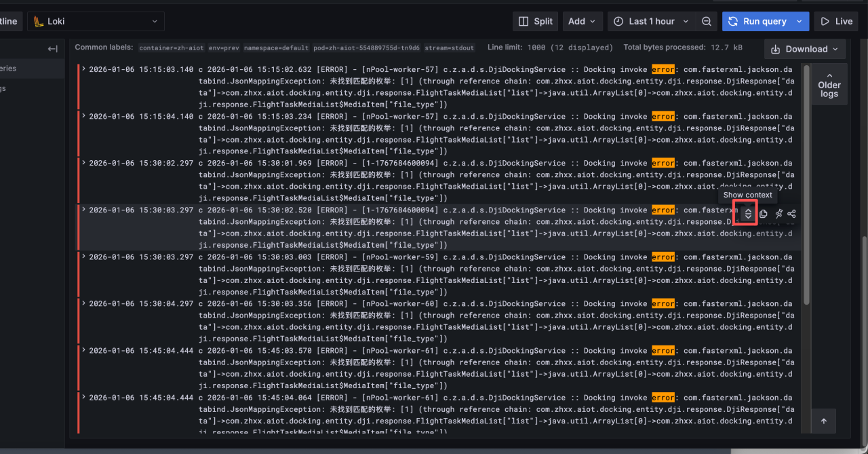The width and height of the screenshot is (868, 454).
Task: Toggle the Split view button
Action: click(535, 22)
